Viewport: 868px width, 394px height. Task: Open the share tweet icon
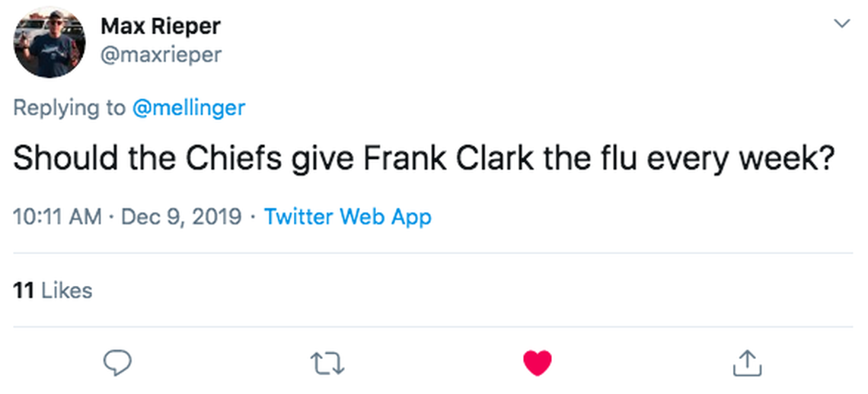coord(747,363)
